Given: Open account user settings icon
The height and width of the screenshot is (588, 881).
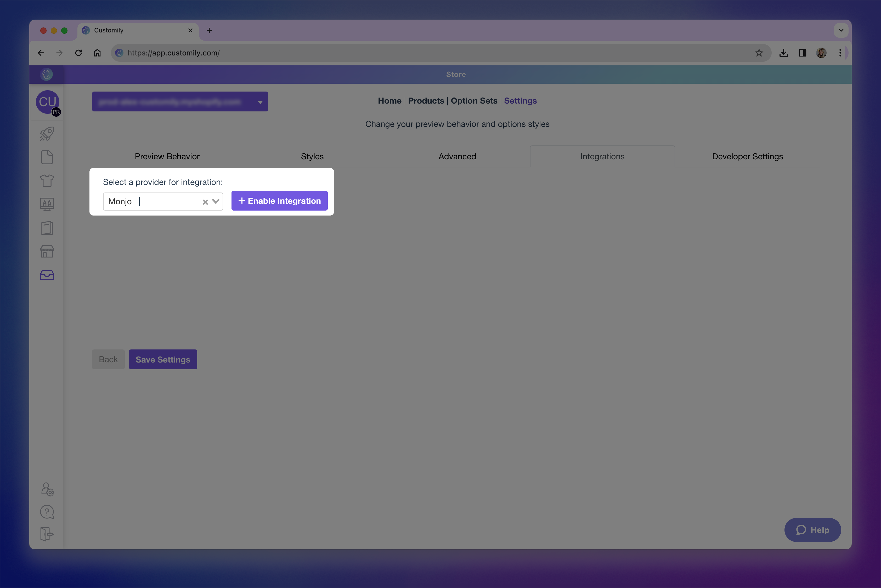Looking at the screenshot, I should tap(47, 489).
